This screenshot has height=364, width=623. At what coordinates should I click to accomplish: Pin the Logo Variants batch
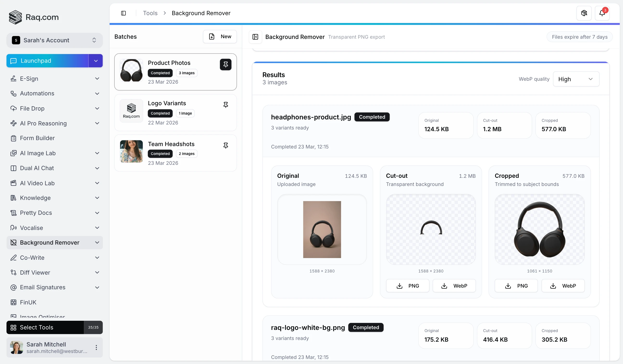click(x=225, y=105)
